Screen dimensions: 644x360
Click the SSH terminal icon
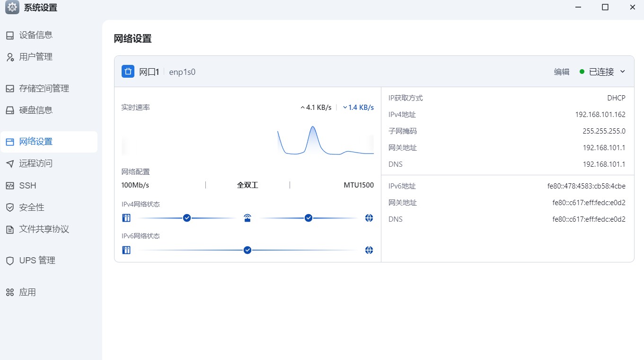click(10, 186)
